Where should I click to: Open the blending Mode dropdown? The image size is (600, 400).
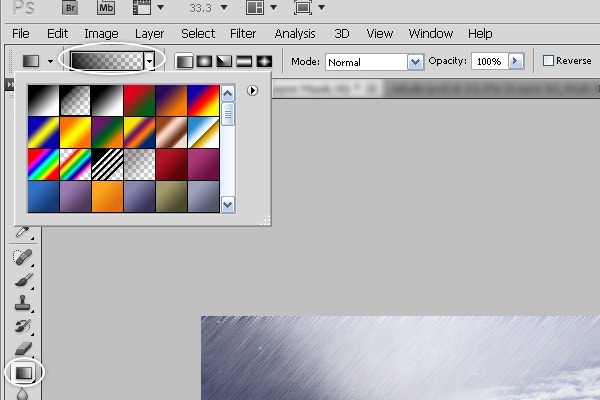416,62
